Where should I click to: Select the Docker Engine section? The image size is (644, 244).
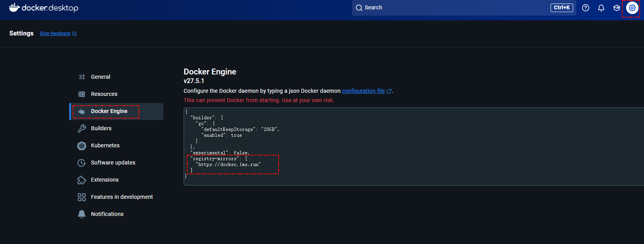click(x=117, y=111)
